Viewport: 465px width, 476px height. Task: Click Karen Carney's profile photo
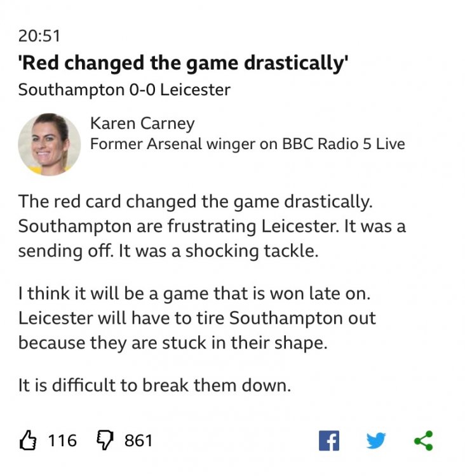pos(49,143)
